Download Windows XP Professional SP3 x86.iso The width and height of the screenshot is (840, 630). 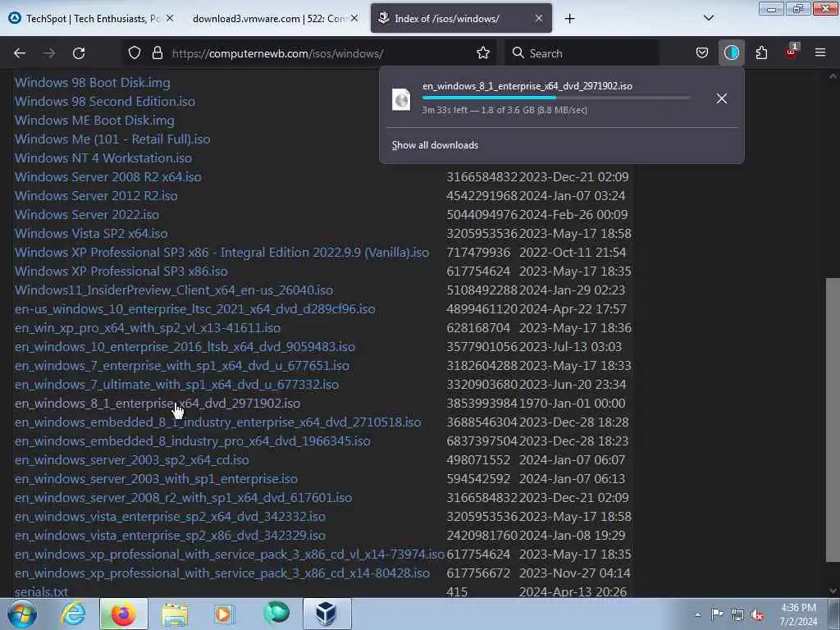[121, 271]
